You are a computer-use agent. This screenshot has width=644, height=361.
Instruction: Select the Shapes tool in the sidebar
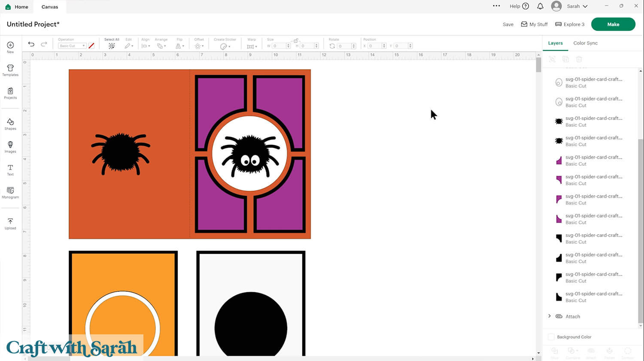pos(10,124)
